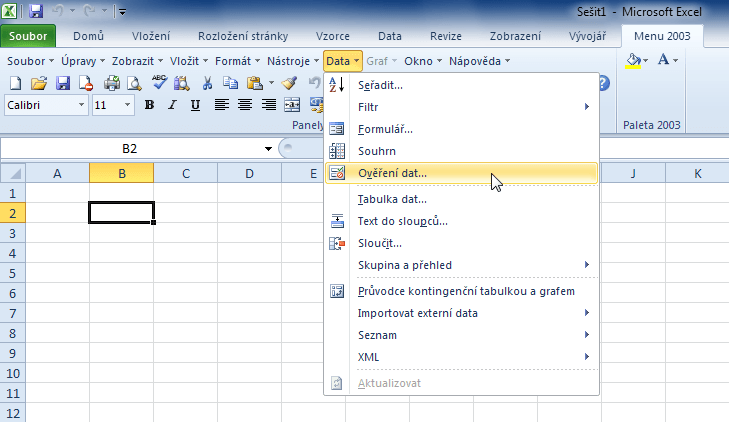
Task: Click the Save diskette icon in Menu 2003 toolbar
Action: click(x=63, y=84)
